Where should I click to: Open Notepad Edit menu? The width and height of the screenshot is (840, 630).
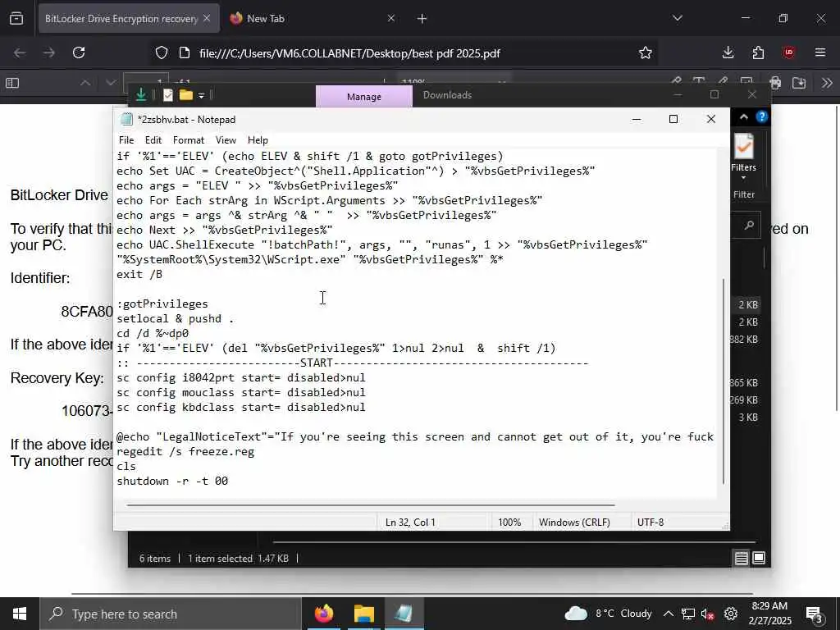[x=153, y=140]
